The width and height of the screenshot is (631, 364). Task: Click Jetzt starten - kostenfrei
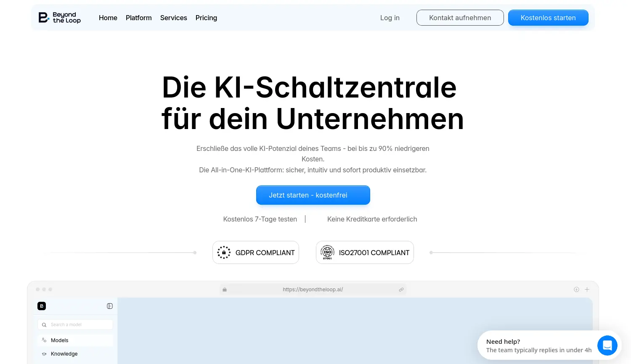point(313,195)
